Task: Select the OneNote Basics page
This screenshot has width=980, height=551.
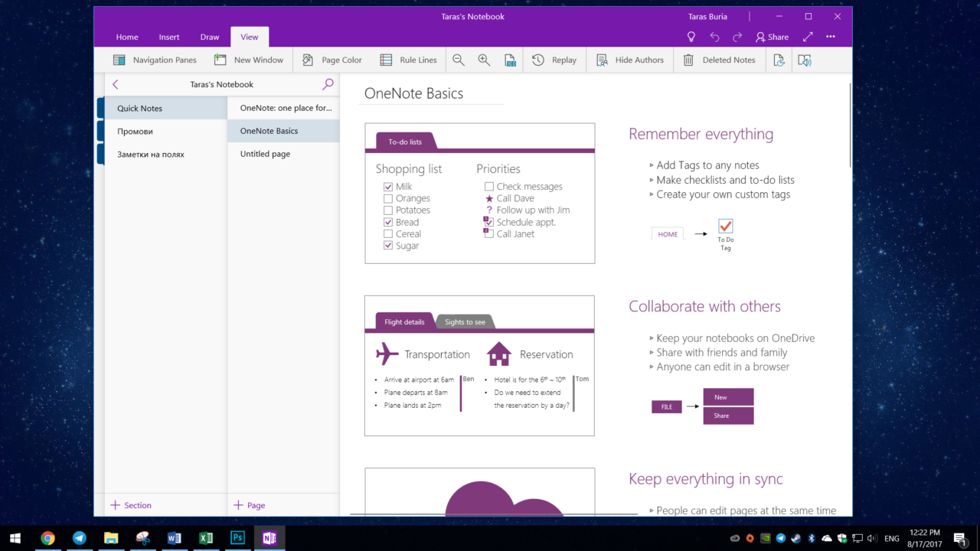Action: tap(283, 131)
